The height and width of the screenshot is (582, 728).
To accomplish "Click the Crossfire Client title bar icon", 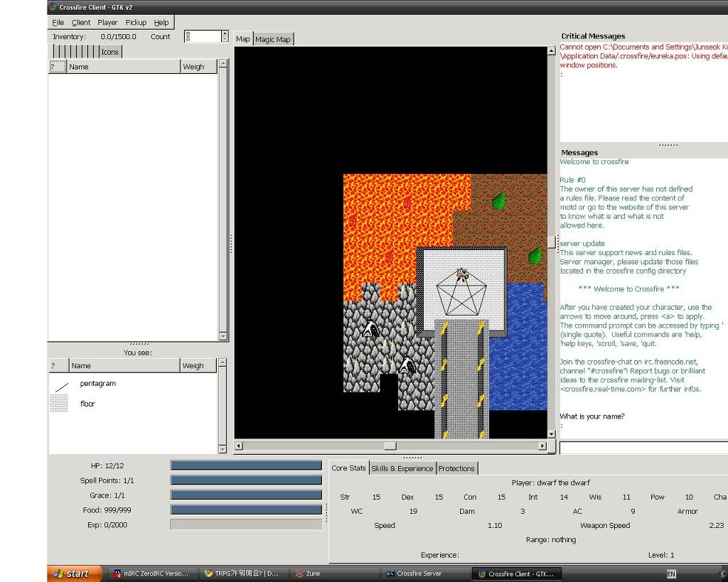I will coord(53,7).
